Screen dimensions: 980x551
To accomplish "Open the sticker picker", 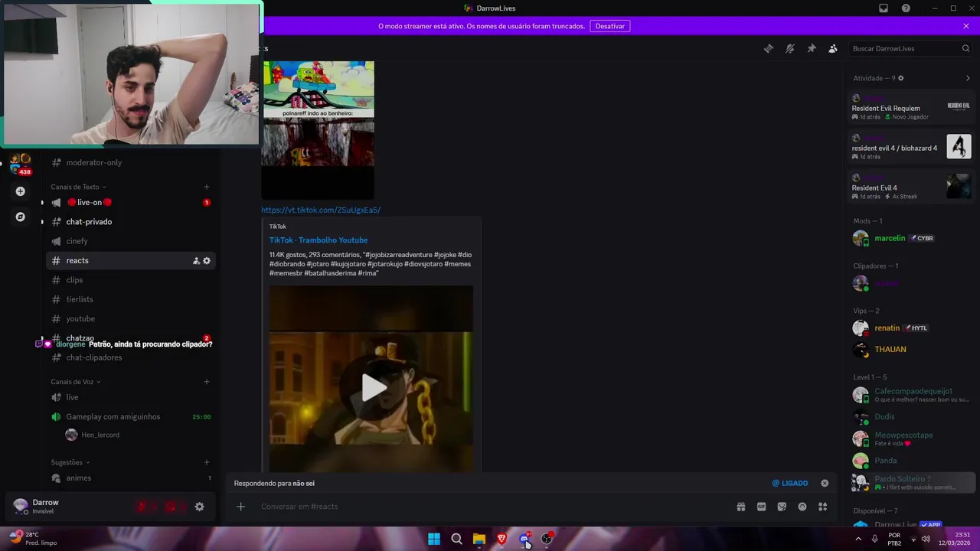I will coord(782,507).
